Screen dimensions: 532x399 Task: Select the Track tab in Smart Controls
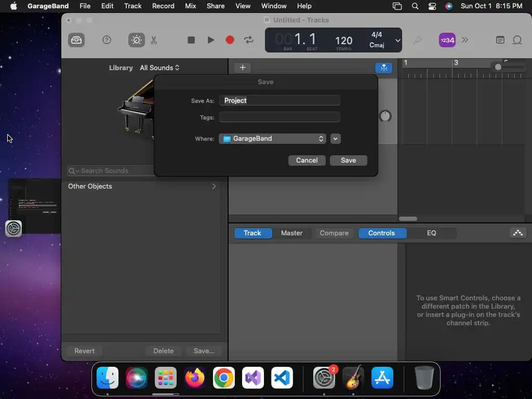[x=252, y=233]
